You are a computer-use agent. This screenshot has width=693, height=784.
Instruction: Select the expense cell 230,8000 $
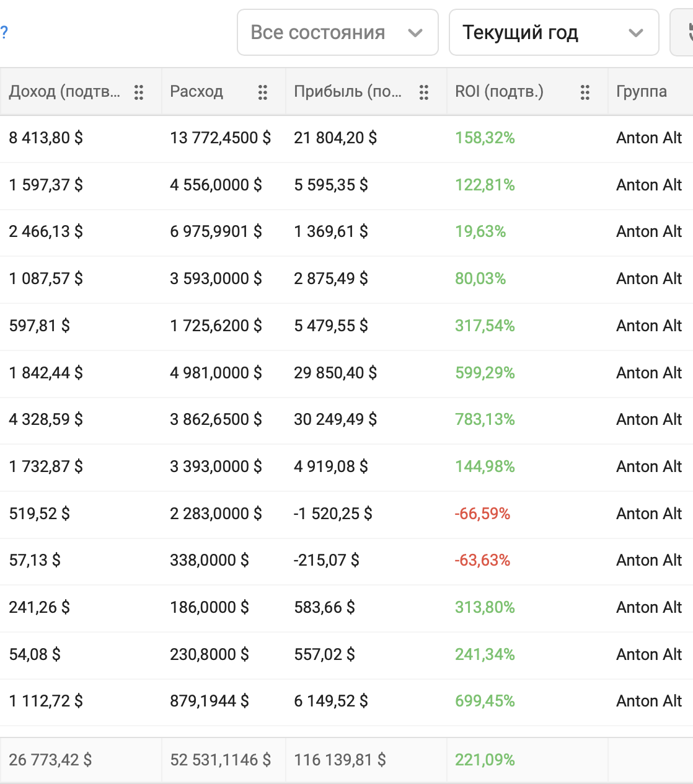click(x=210, y=654)
